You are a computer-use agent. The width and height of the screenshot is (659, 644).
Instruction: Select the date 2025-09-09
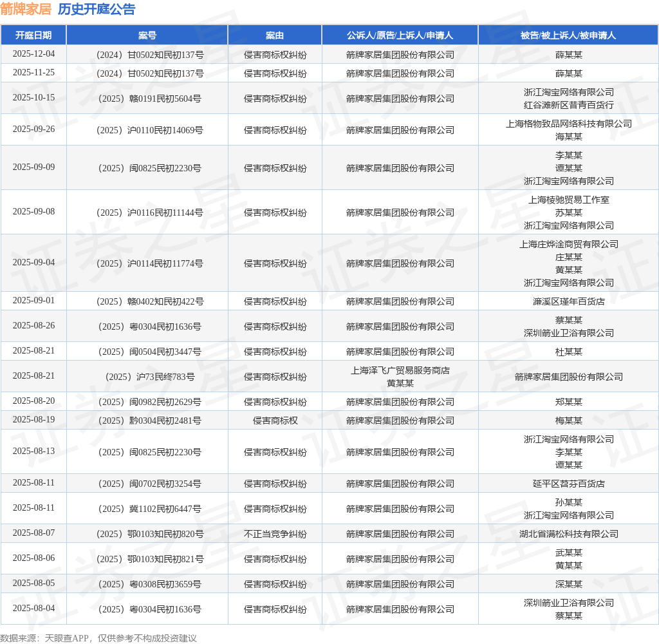pos(33,167)
